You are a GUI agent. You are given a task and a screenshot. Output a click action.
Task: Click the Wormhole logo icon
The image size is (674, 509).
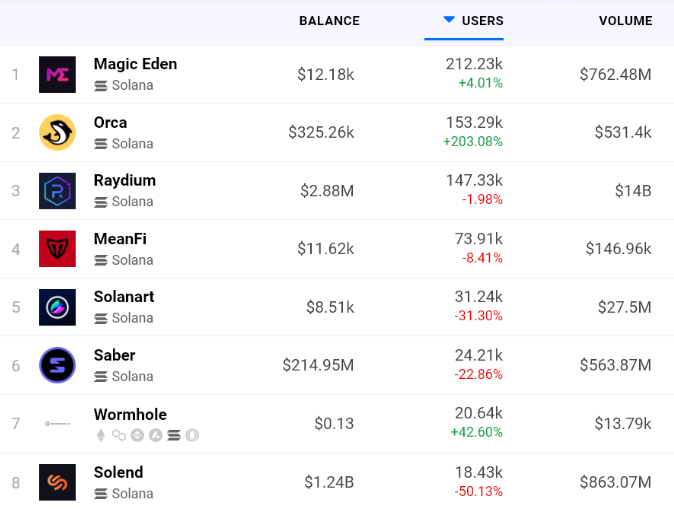pyautogui.click(x=57, y=423)
